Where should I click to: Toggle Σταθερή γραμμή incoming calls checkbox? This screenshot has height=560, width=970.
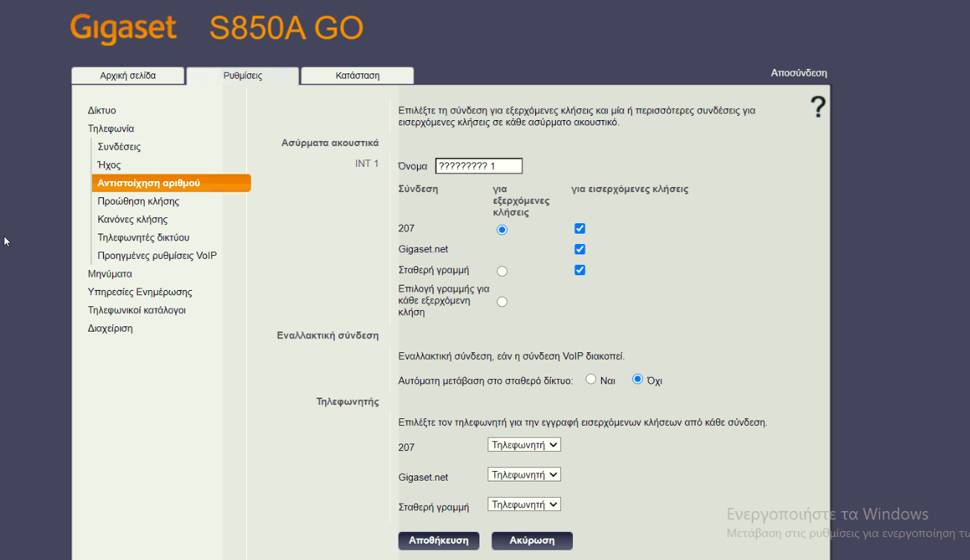click(x=580, y=270)
